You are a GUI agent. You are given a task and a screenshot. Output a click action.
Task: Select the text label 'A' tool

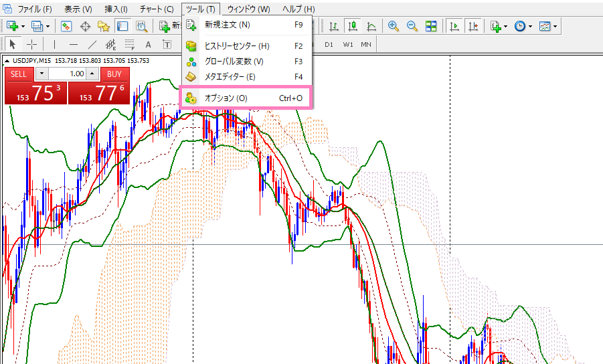pos(148,44)
